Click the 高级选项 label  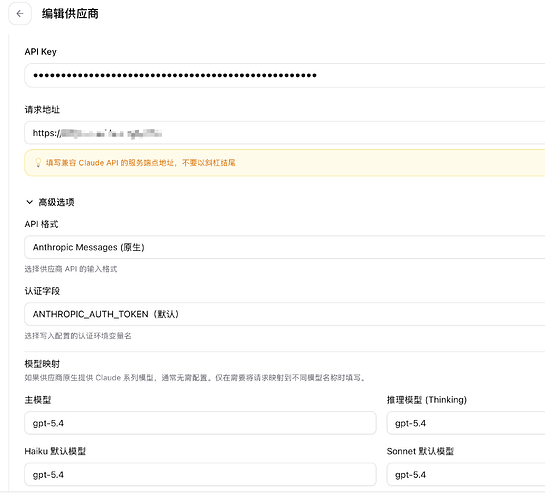pyautogui.click(x=56, y=202)
